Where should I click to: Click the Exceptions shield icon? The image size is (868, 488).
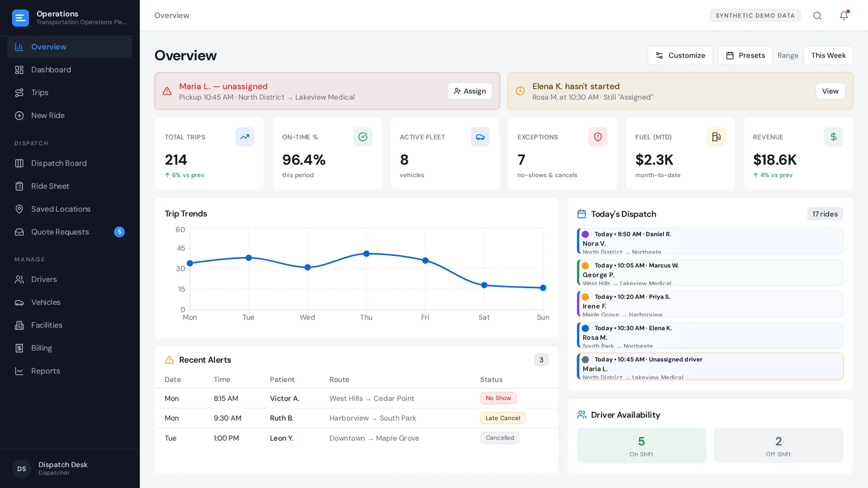point(598,137)
